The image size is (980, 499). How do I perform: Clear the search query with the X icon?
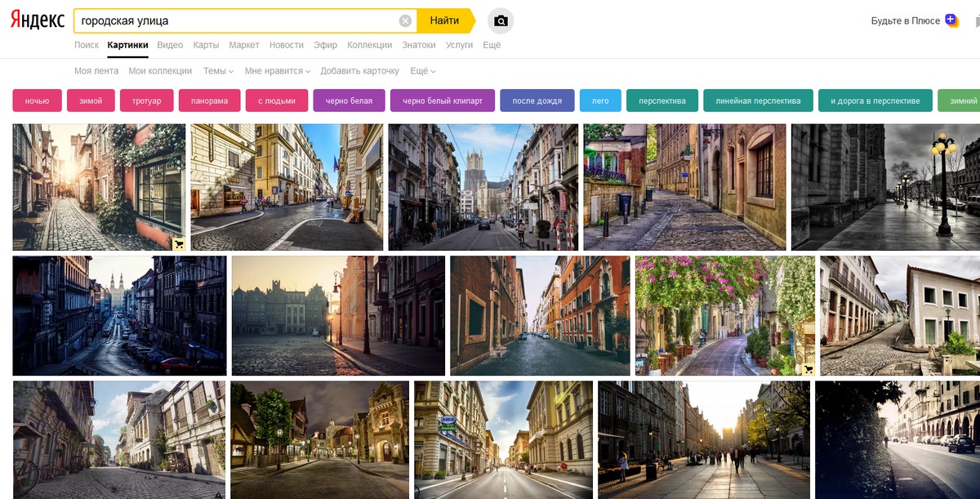click(x=405, y=20)
